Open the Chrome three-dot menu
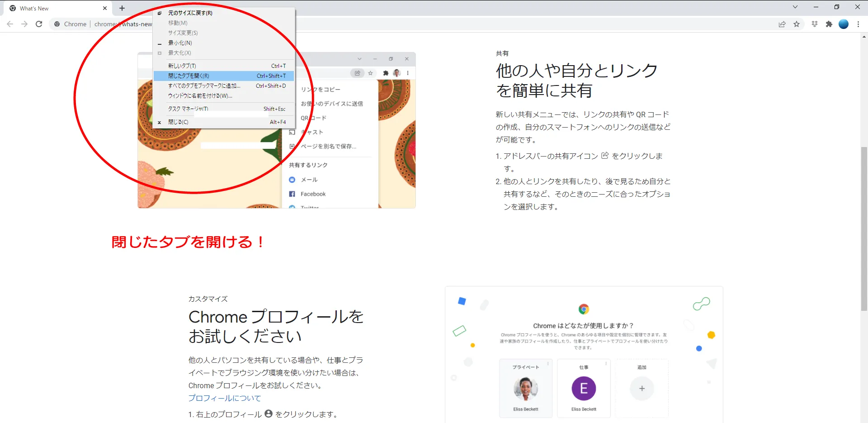 [x=858, y=24]
